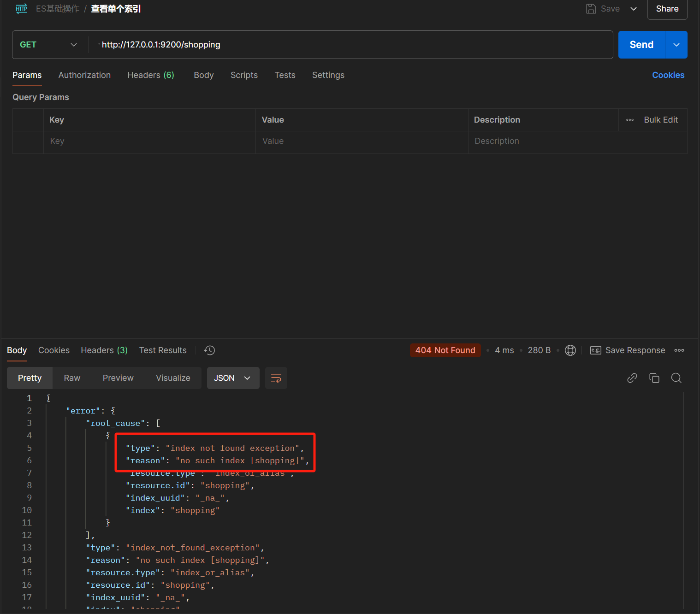700x614 pixels.
Task: Click Bulk Edit in params table
Action: (661, 120)
